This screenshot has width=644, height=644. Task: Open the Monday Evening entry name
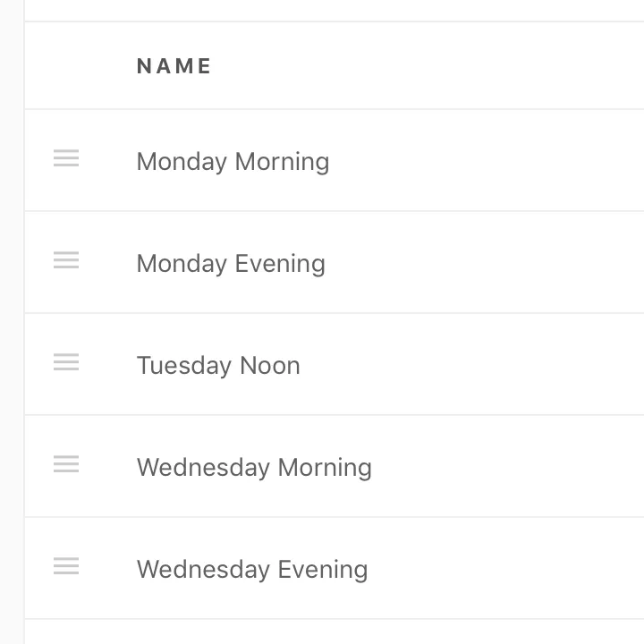(231, 264)
